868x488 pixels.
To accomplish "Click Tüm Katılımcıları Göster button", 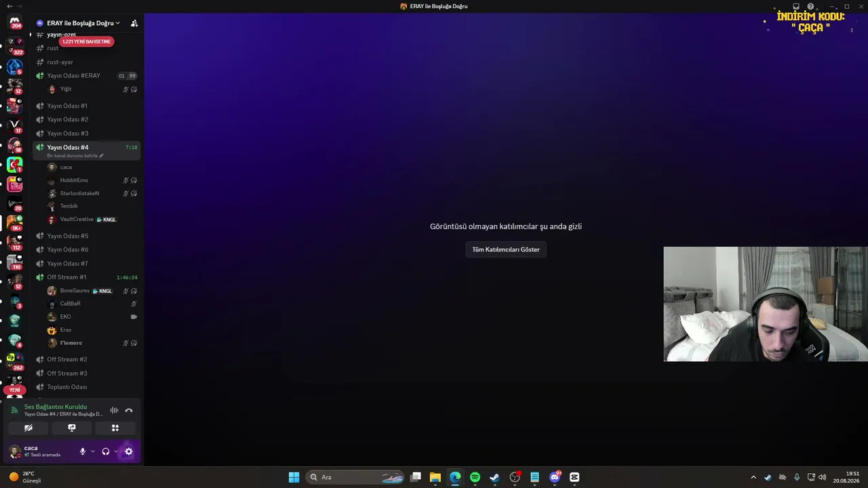I will 506,249.
